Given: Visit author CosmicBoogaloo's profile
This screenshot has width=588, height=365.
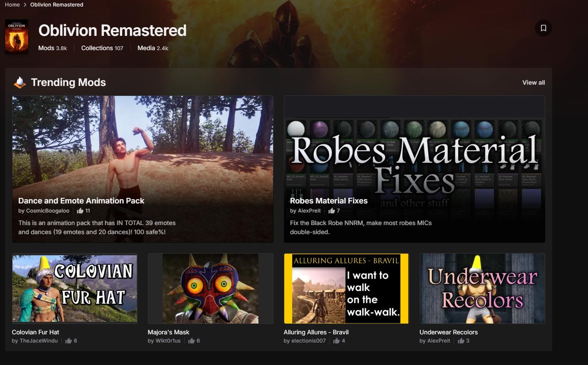Looking at the screenshot, I should (48, 211).
